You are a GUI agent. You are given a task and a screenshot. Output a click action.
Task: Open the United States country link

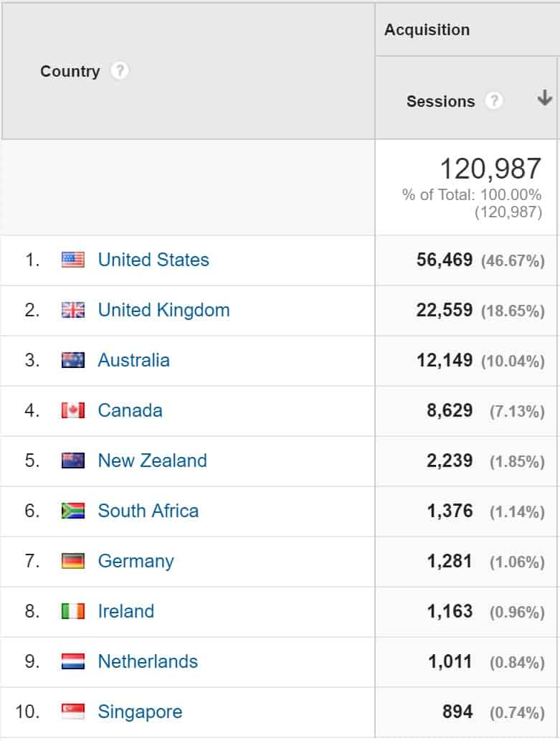click(153, 260)
